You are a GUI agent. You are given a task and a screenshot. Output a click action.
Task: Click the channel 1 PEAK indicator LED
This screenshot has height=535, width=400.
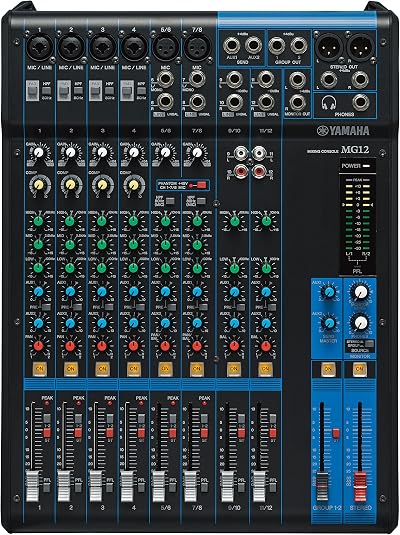click(47, 403)
